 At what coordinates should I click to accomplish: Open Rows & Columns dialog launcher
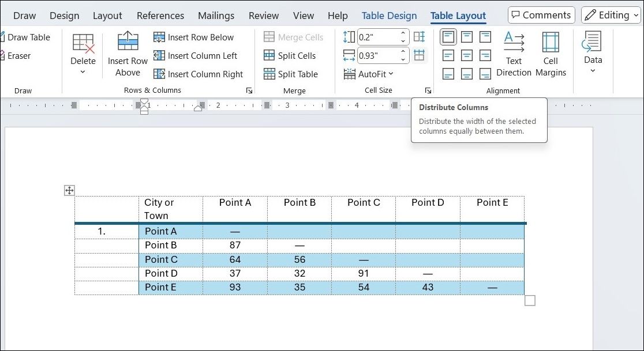(x=249, y=90)
